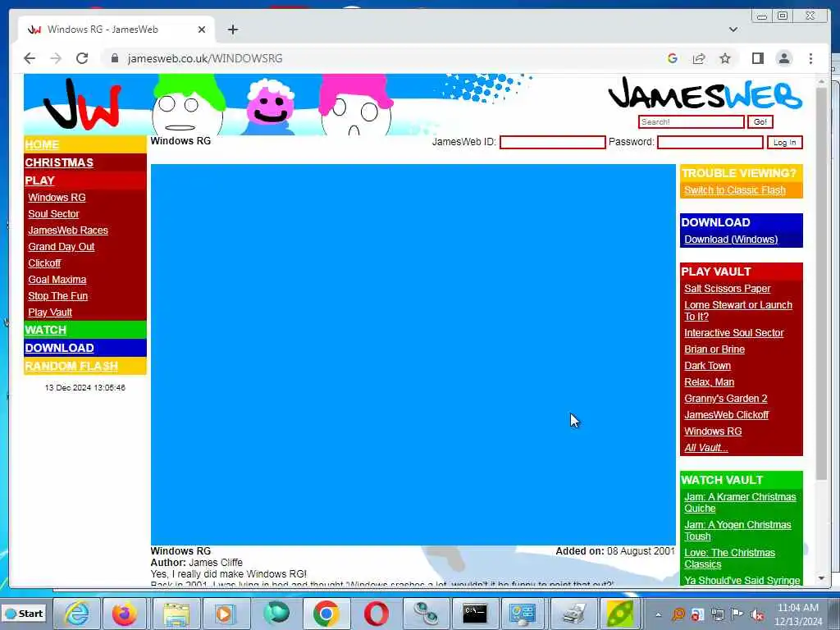
Task: Open the RANDOM FLASH menu item
Action: click(x=71, y=366)
